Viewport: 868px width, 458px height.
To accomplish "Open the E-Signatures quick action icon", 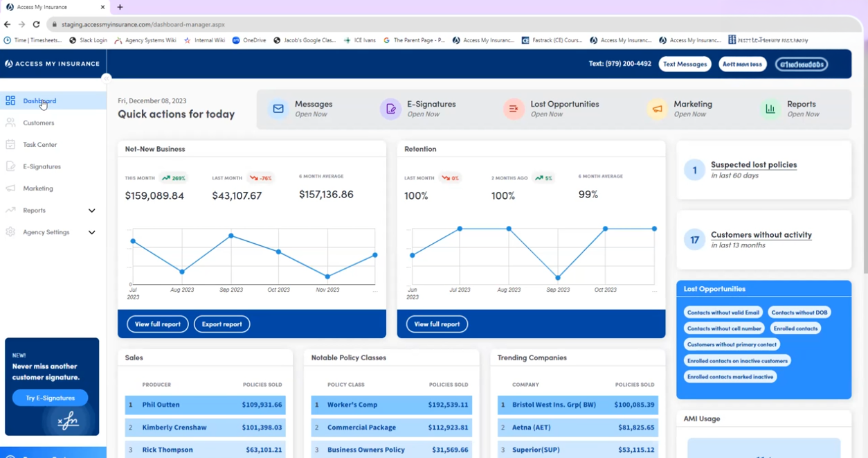I will [390, 109].
